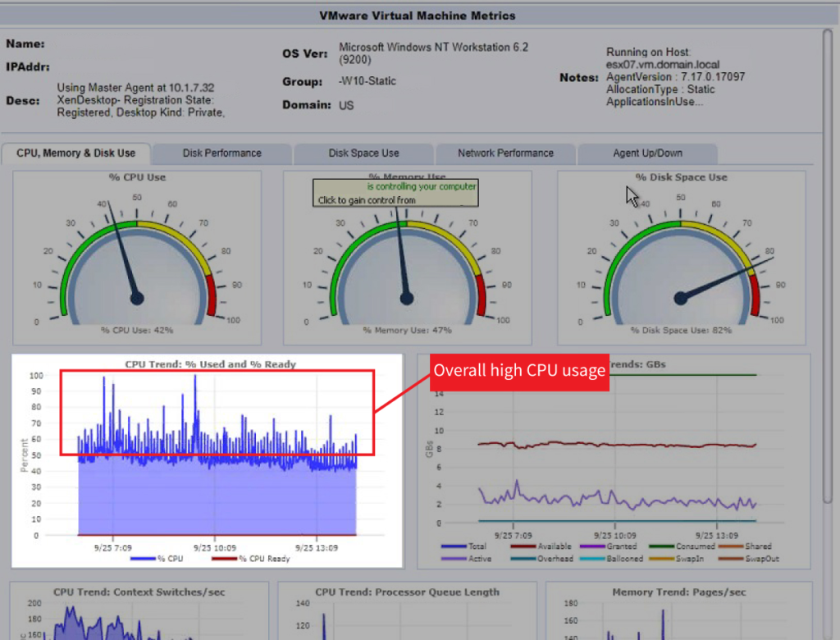840x640 pixels.
Task: Click the '9/25 10:09' label under CPU Trend
Action: [x=214, y=548]
